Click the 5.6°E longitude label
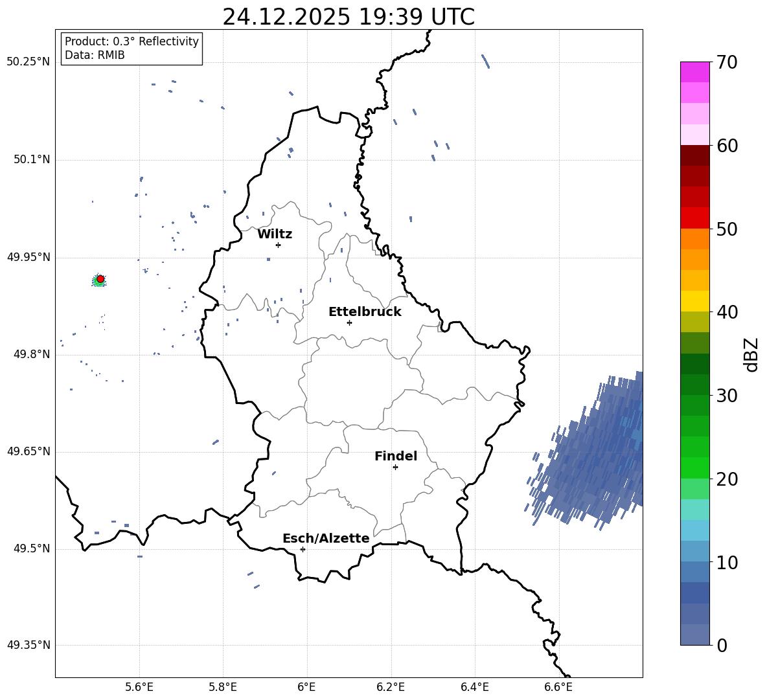This screenshot has height=700, width=767. [139, 687]
